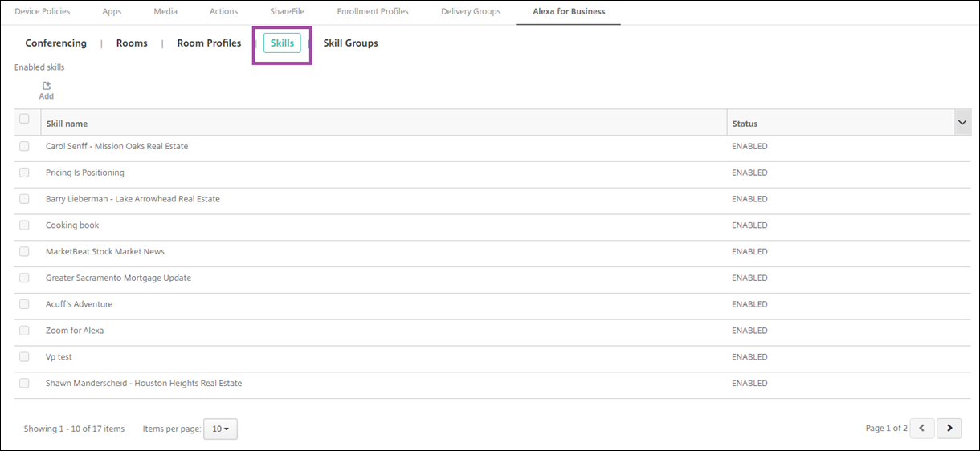
Task: Click the Add skill icon
Action: 46,87
